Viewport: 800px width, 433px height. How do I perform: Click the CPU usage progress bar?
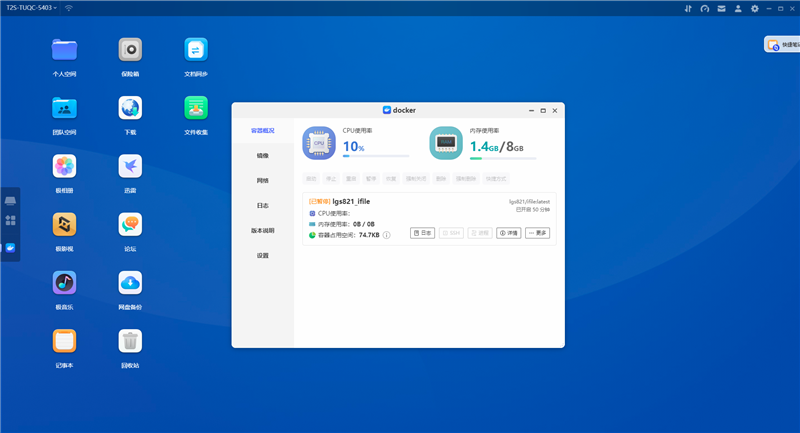click(376, 156)
